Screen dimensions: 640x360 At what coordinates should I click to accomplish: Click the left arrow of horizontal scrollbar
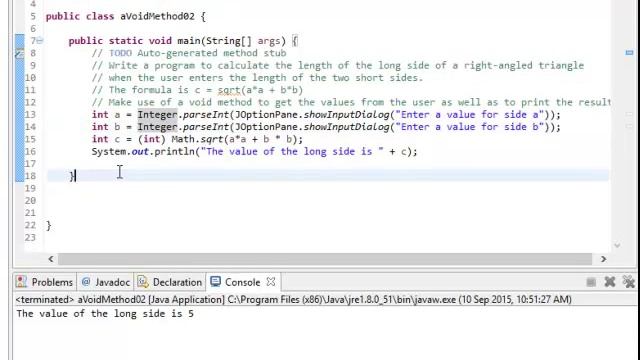click(51, 259)
